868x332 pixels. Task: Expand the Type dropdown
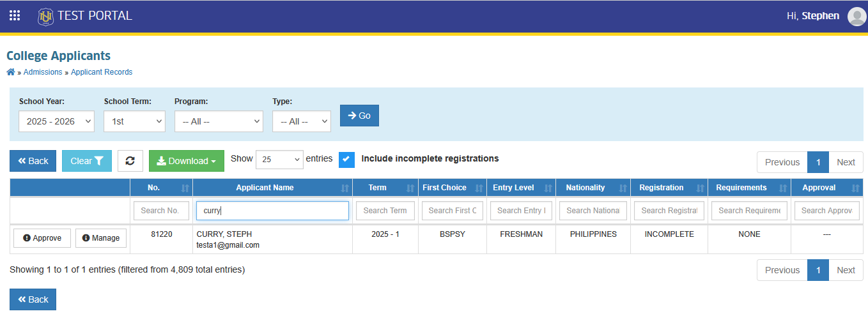302,121
